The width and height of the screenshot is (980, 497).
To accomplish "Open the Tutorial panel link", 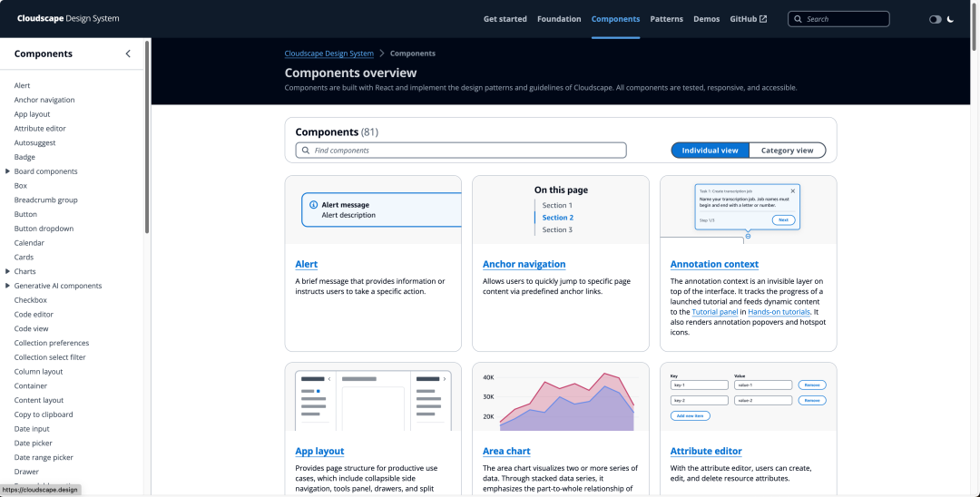I will pyautogui.click(x=715, y=312).
